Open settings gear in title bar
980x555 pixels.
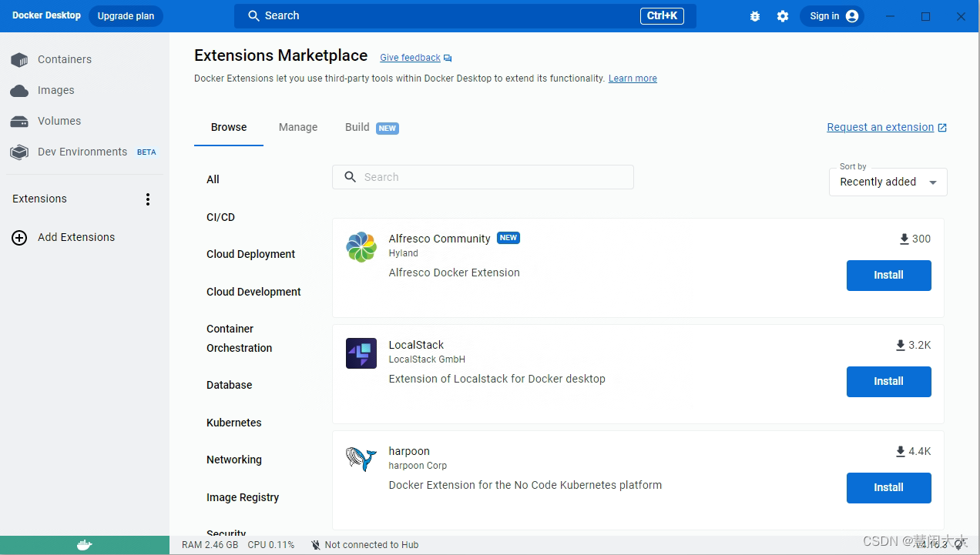click(x=783, y=16)
